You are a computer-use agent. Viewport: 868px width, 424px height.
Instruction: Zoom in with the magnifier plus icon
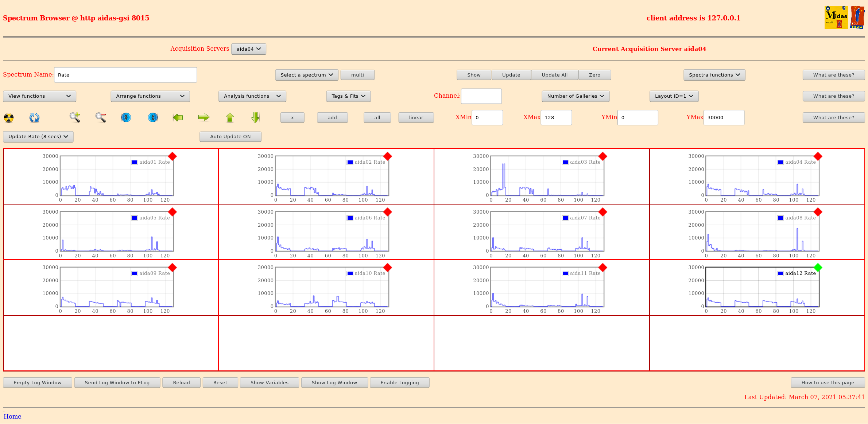[75, 117]
